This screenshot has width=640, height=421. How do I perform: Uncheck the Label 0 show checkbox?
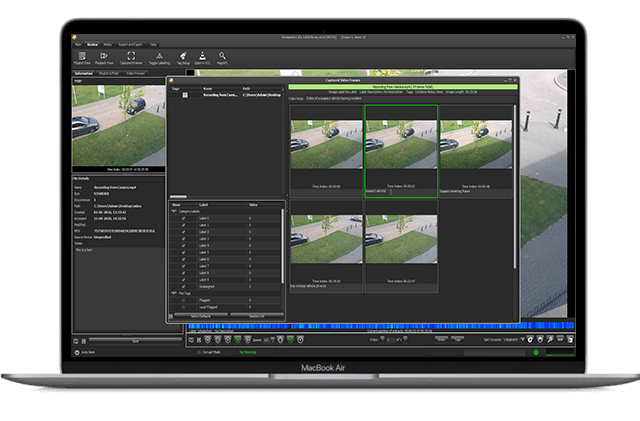tap(183, 218)
